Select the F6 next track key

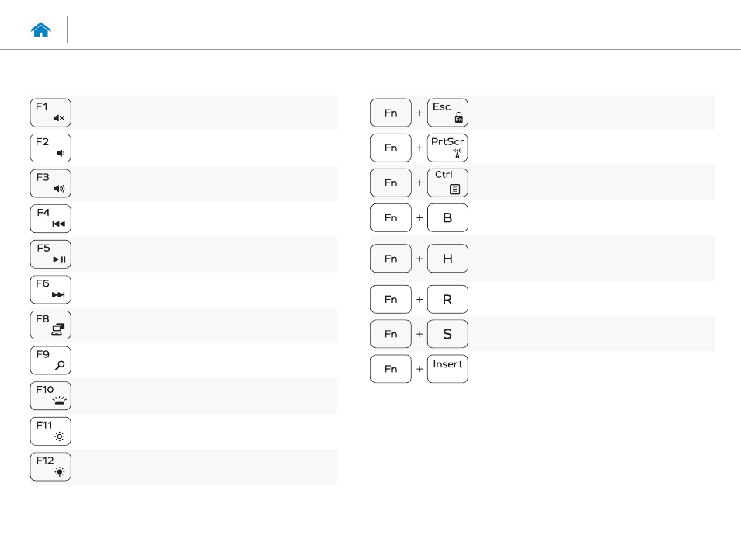(50, 290)
